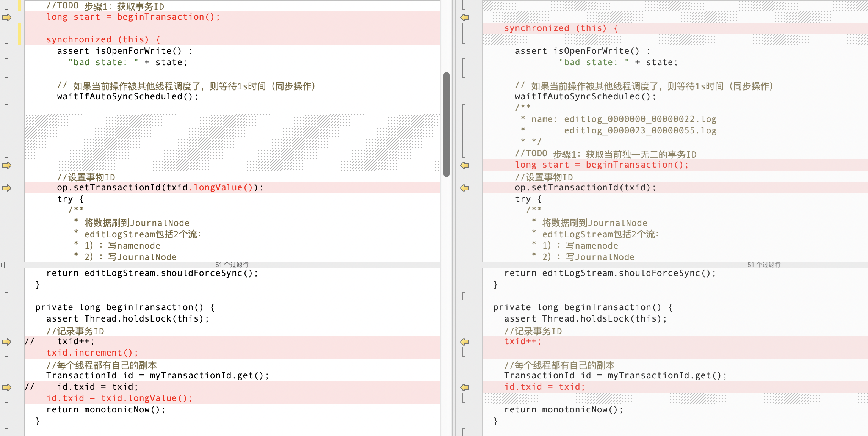Click left pane '//设置事物ID' comment

tap(86, 177)
